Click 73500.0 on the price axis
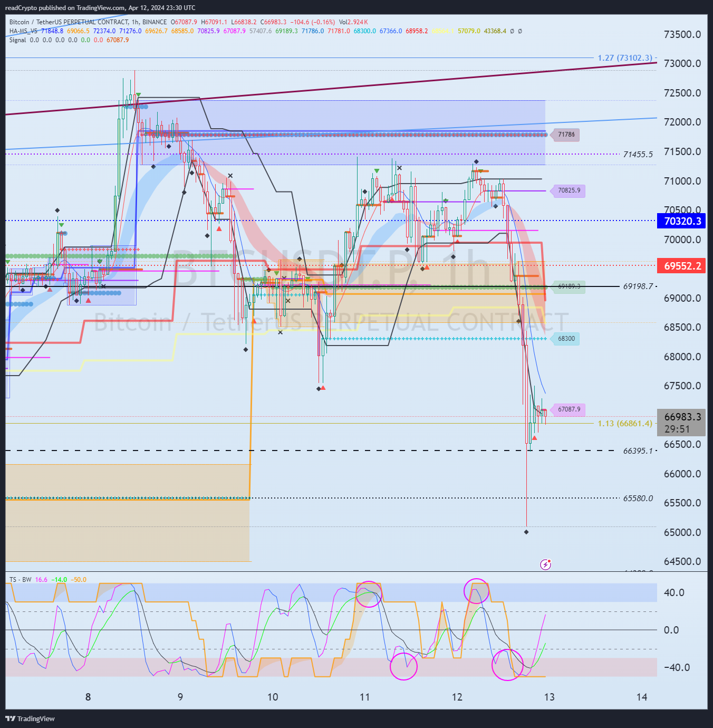 [x=682, y=35]
